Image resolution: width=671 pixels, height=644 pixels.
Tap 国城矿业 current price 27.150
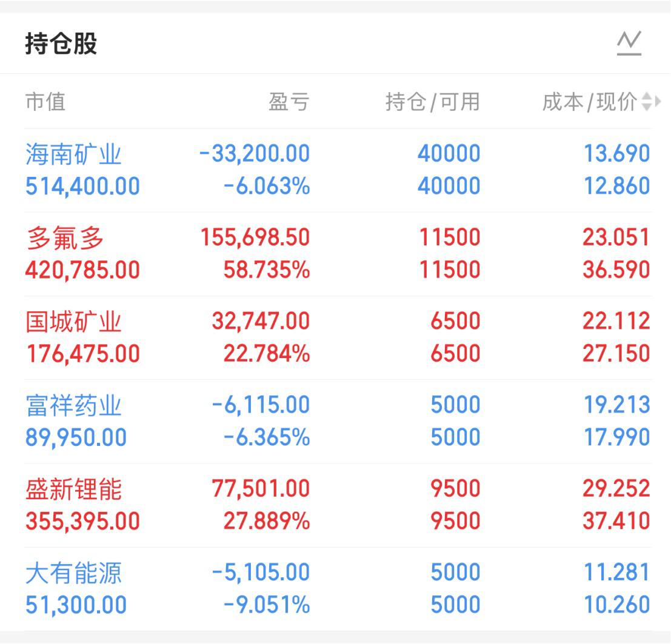click(x=616, y=354)
